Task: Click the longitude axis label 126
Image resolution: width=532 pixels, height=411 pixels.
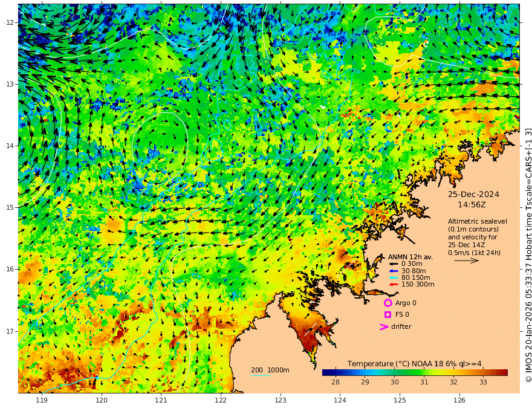Action: click(459, 401)
